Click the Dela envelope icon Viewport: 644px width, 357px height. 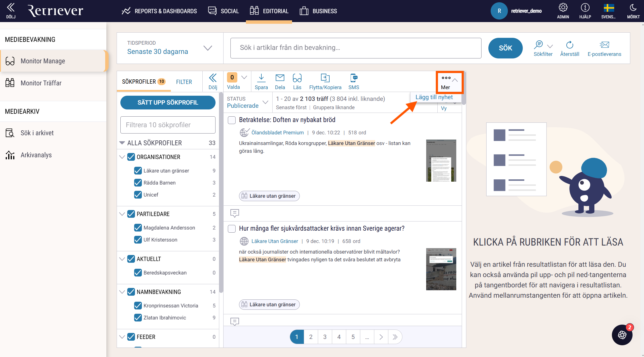tap(280, 82)
